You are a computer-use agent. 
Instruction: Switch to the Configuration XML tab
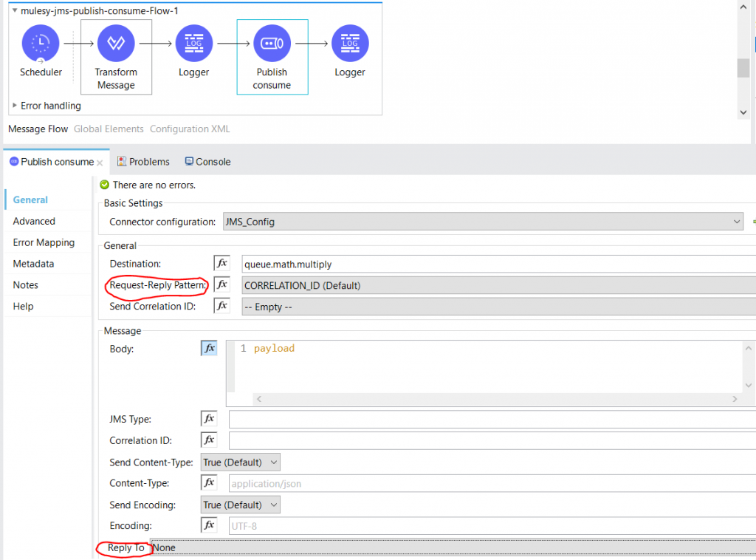point(189,129)
